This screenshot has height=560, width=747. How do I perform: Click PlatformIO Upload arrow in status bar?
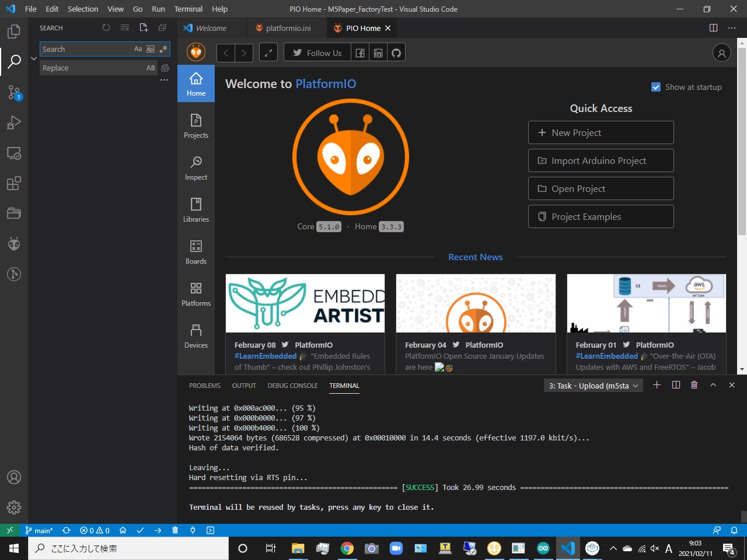point(158,530)
